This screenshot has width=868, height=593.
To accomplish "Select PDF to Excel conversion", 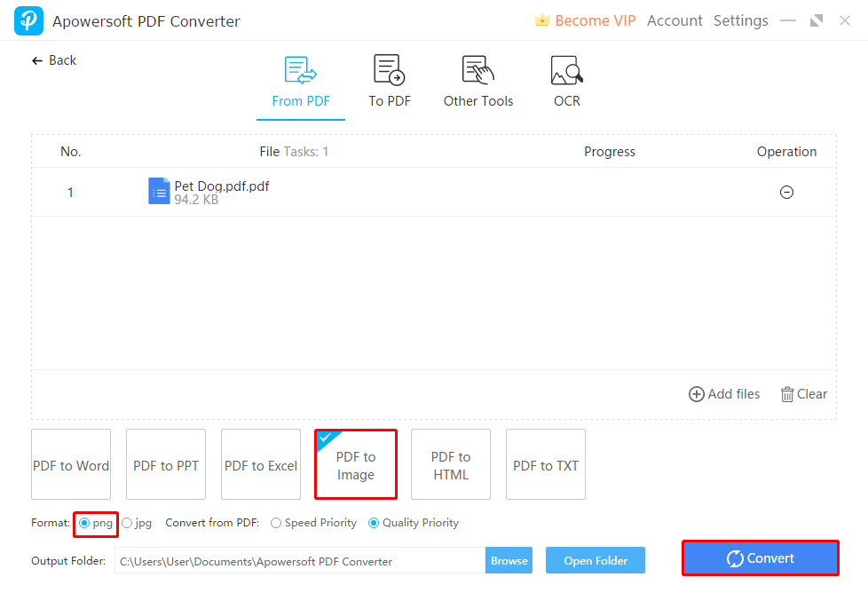I will tap(260, 464).
